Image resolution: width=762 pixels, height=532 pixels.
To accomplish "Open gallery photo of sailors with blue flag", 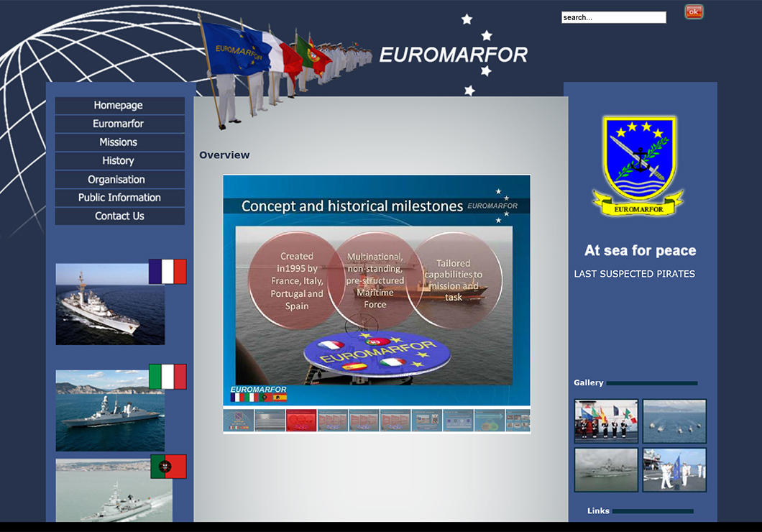I will pos(674,469).
